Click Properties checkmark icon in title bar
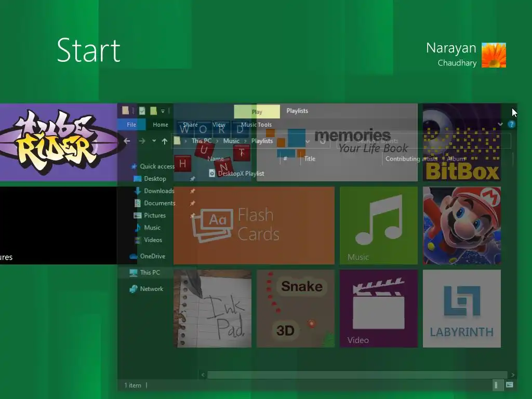532x399 pixels. (142, 111)
